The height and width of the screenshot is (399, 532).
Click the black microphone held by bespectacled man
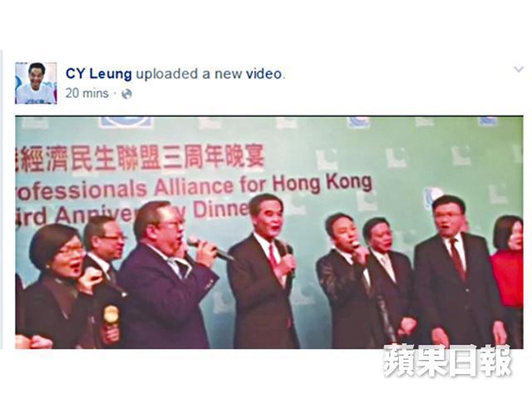tap(209, 249)
